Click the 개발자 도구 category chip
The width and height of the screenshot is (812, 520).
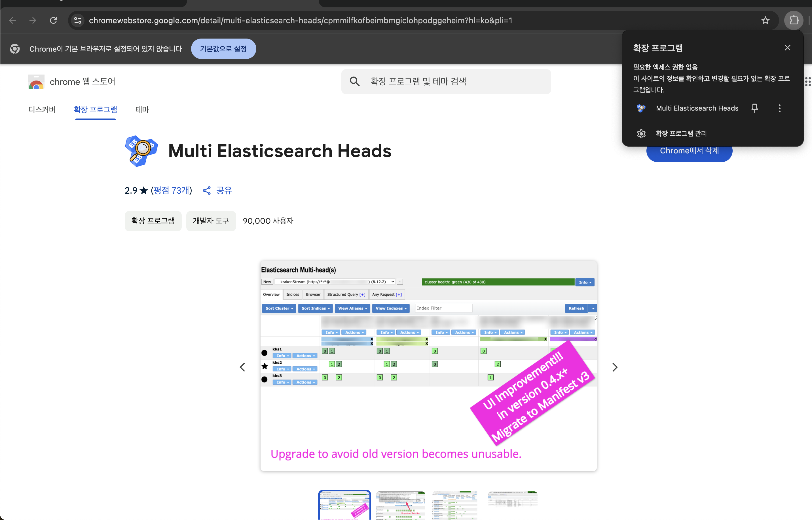(x=211, y=221)
